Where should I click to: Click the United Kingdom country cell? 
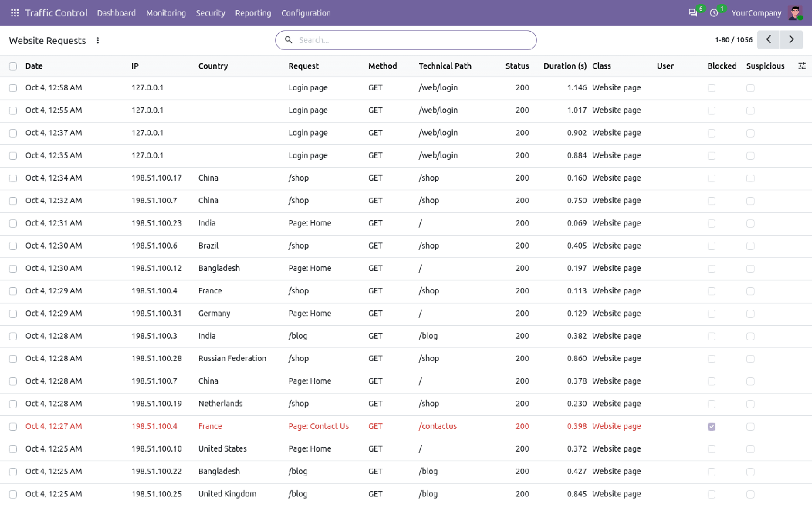pos(227,494)
